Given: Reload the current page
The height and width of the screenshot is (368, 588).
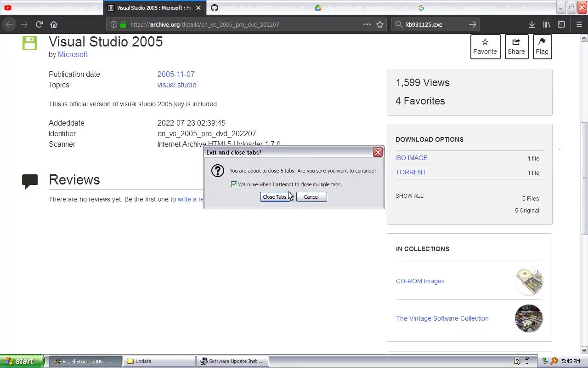Looking at the screenshot, I should [x=39, y=24].
